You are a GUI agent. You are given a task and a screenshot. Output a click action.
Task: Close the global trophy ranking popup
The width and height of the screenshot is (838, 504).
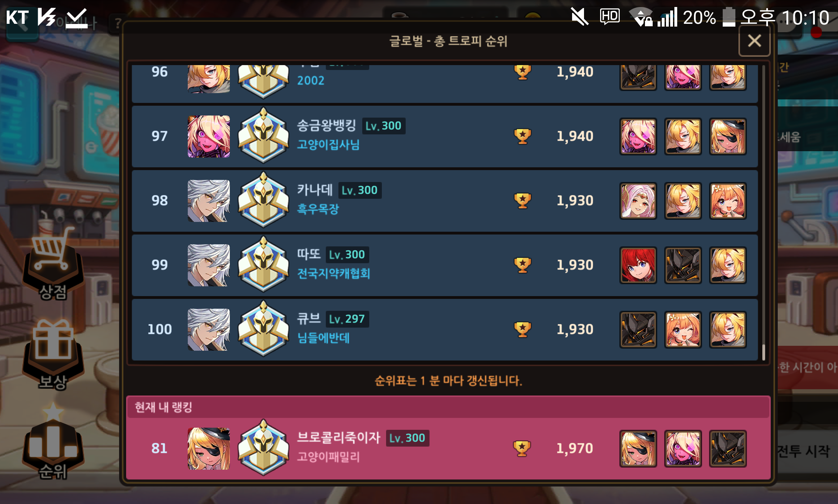[x=754, y=41]
